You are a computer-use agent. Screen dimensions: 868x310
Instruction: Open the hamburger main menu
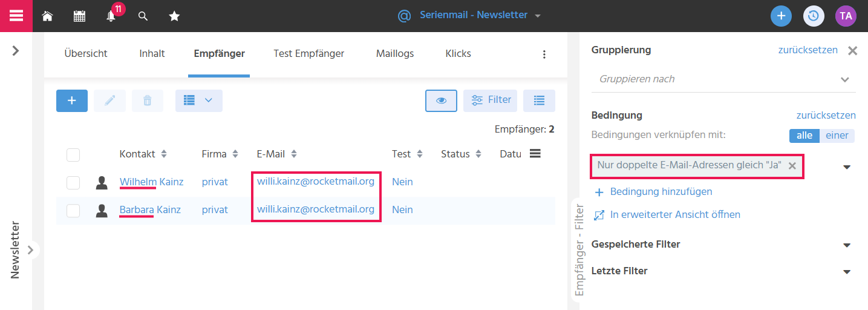pyautogui.click(x=16, y=16)
